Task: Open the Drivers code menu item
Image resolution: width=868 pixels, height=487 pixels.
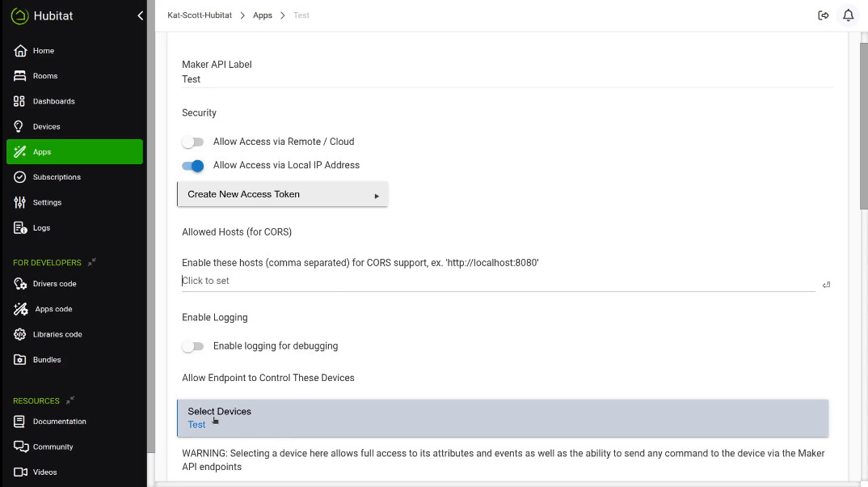Action: pos(54,284)
